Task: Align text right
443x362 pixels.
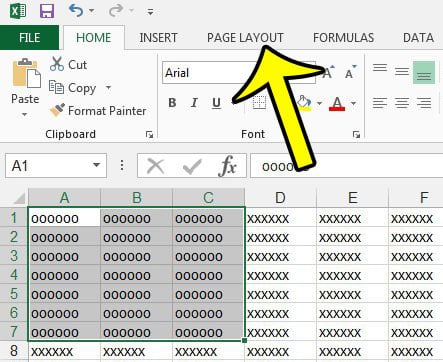Action: (x=424, y=103)
